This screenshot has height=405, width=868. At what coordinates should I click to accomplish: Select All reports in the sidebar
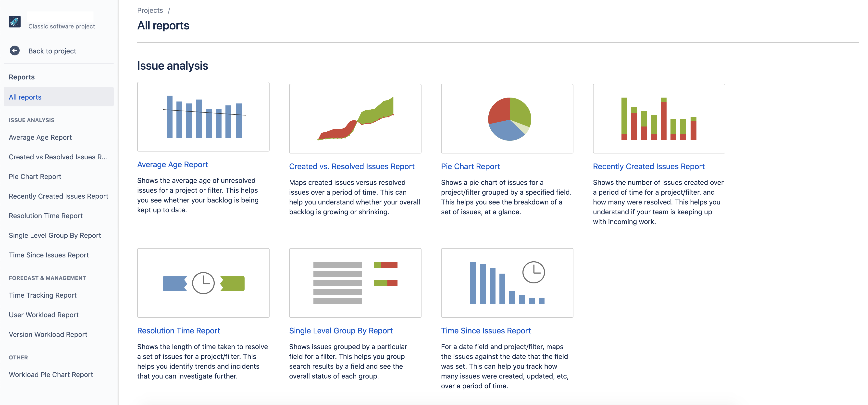pyautogui.click(x=25, y=97)
